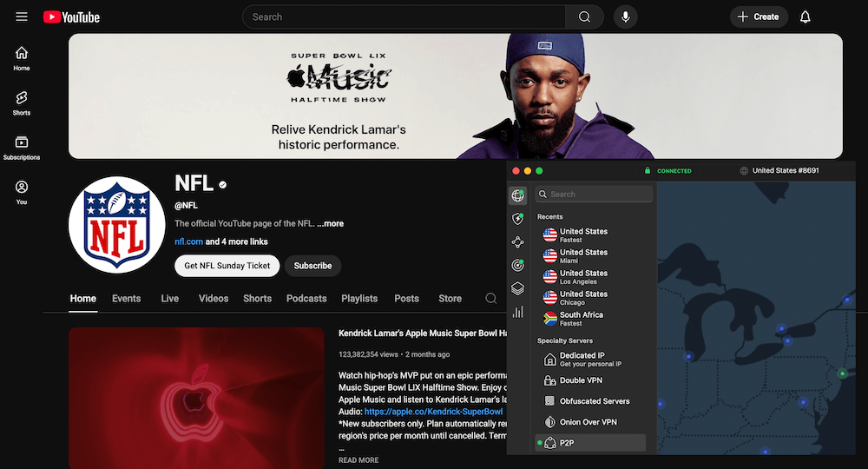Open the nfl.com link

(188, 241)
